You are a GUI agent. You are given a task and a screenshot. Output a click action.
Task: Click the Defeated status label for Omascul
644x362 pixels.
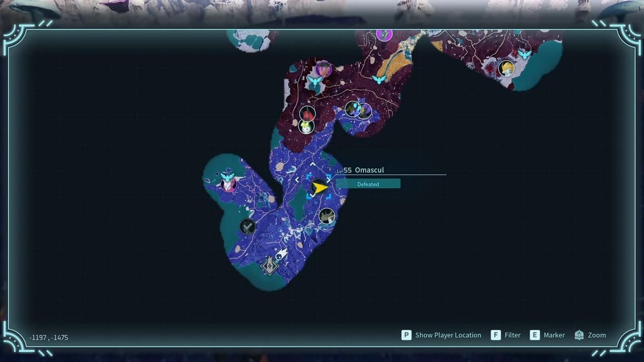coord(368,184)
